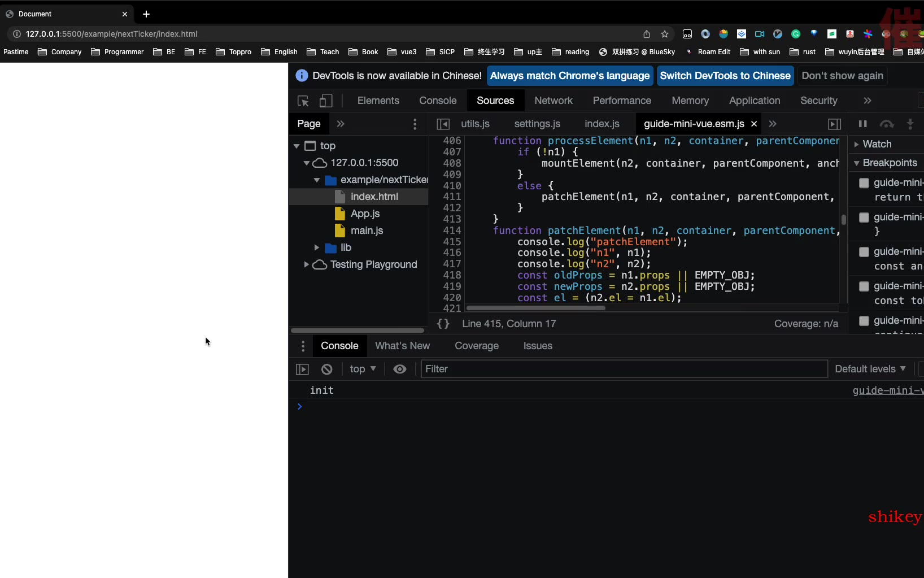
Task: Click the horizontal scrollbar under code editor
Action: (x=535, y=308)
